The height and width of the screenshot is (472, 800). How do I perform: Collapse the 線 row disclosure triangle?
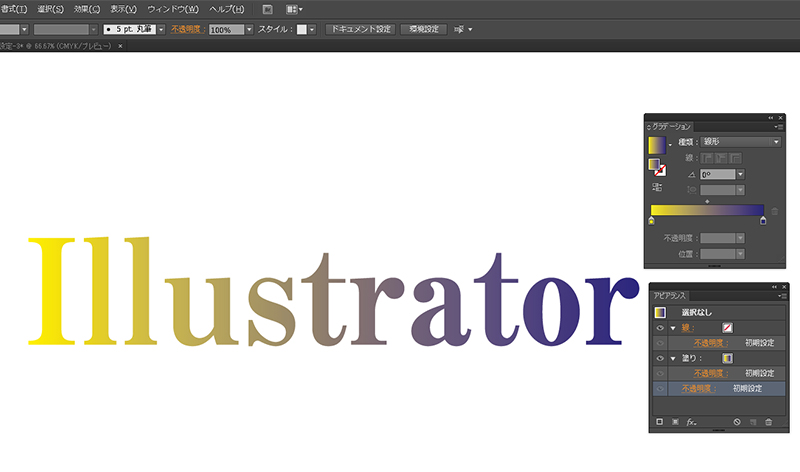pos(673,328)
